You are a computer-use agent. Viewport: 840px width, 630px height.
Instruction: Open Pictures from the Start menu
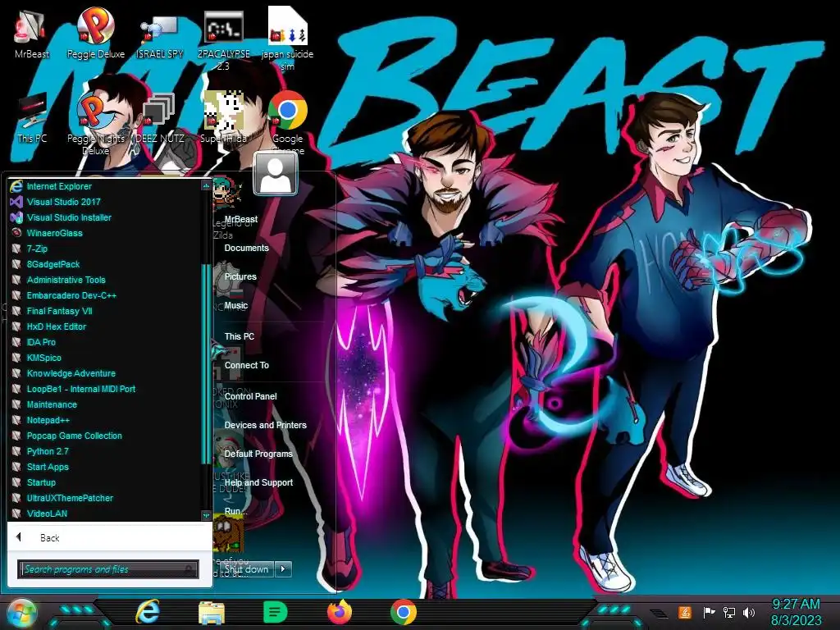[240, 276]
